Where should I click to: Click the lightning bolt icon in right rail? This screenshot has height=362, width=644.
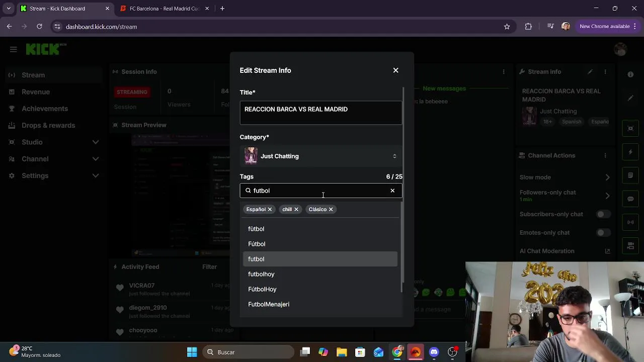[630, 152]
